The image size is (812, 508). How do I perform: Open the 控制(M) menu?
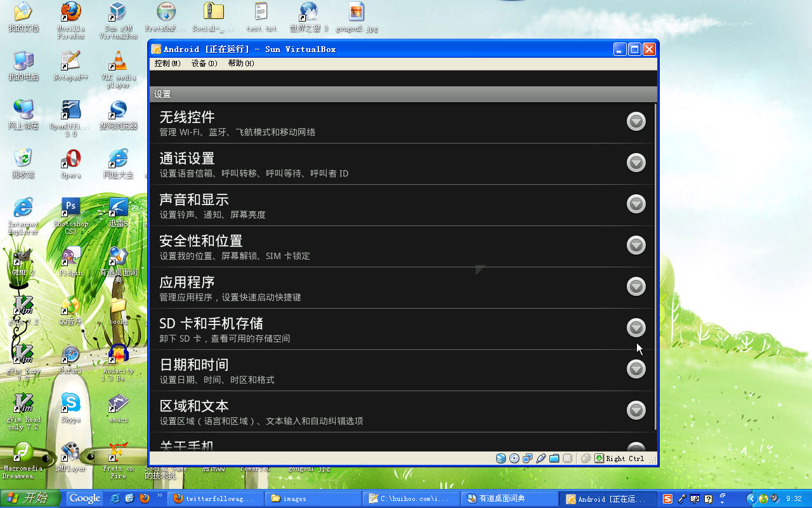pyautogui.click(x=167, y=63)
